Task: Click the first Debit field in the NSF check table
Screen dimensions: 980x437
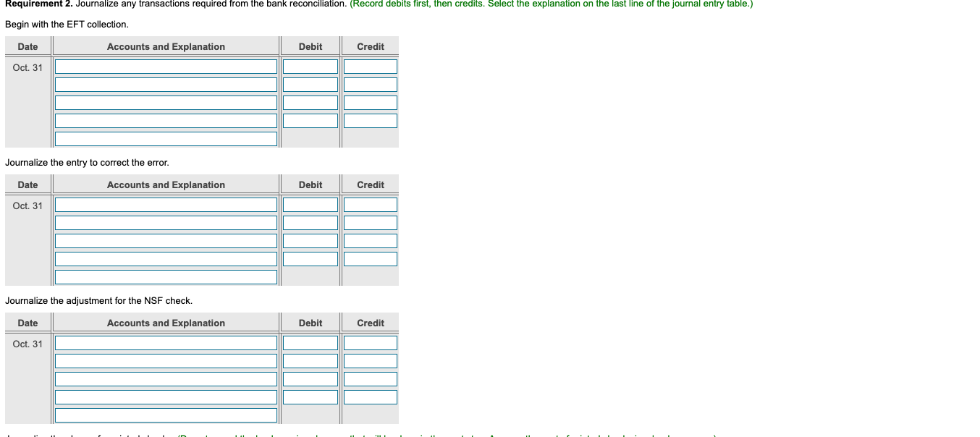Action: [311, 342]
